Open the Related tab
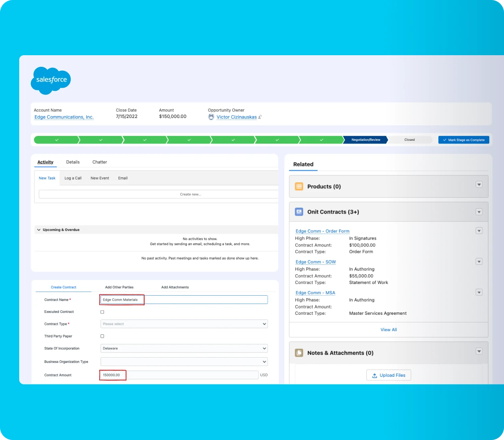Screen dimensions: 504x440 point(303,164)
